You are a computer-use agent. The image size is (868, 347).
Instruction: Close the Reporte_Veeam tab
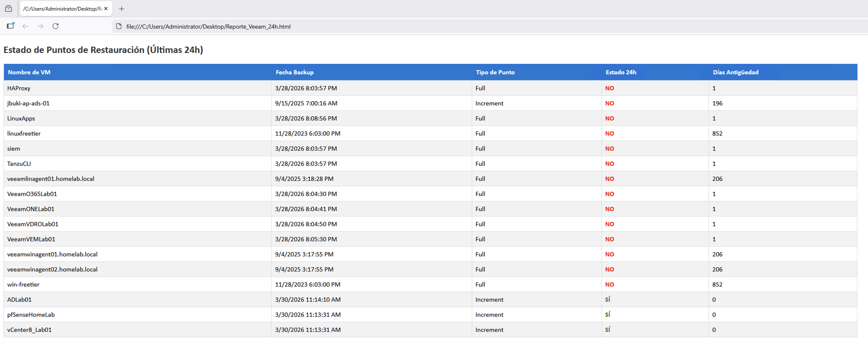point(106,9)
